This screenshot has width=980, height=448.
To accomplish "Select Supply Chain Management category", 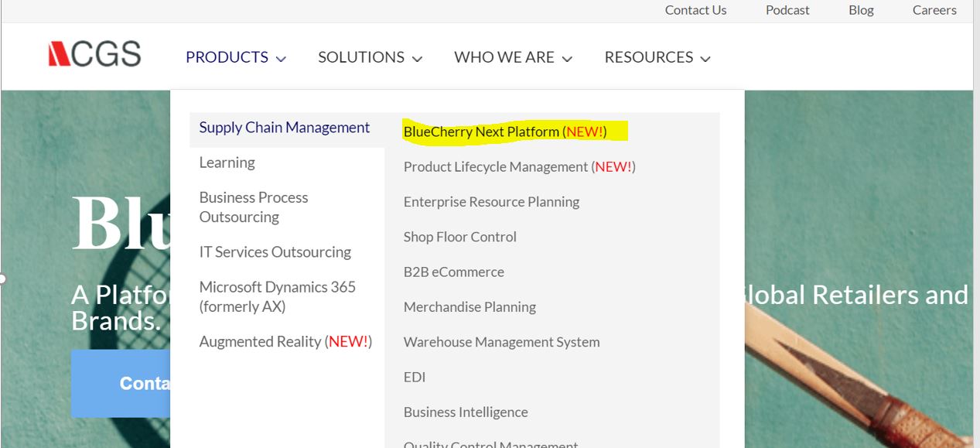I will coord(285,127).
